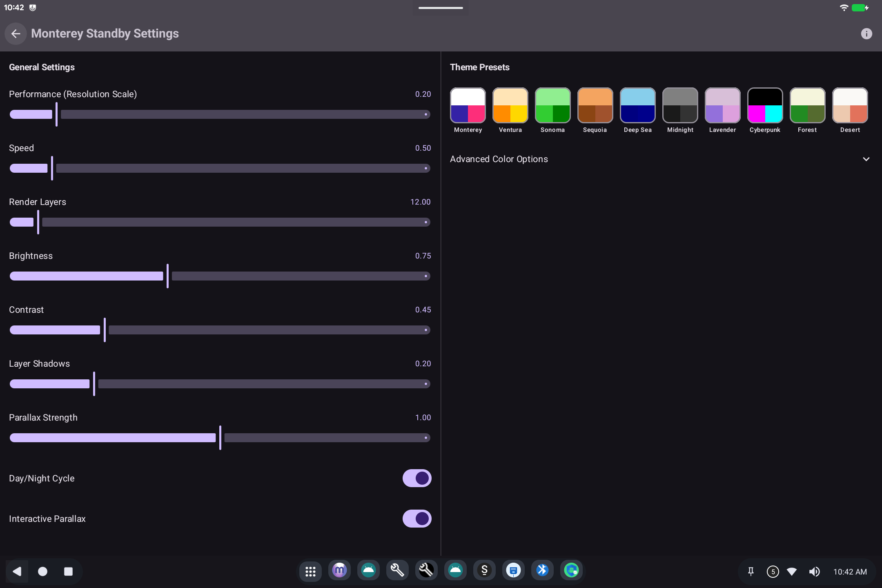
Task: Click the Render Layers value 12.00
Action: coord(421,202)
